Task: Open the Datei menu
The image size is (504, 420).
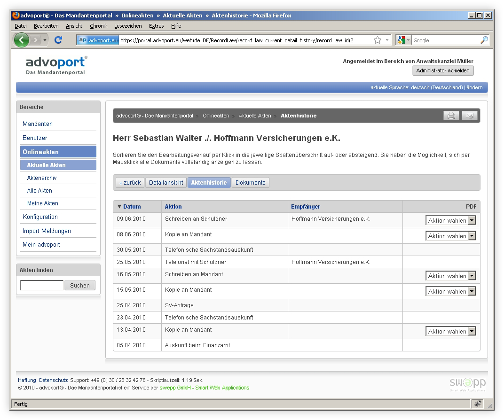Action: [21, 26]
